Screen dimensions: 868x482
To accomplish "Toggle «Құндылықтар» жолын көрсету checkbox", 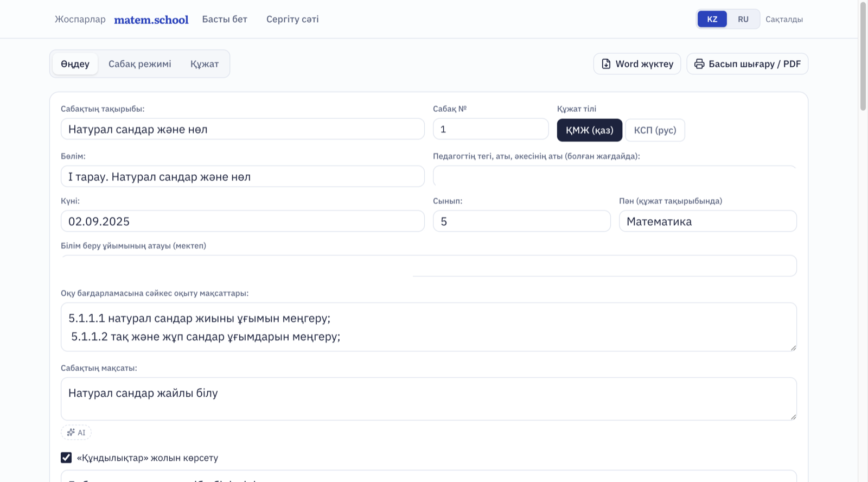I will point(66,458).
